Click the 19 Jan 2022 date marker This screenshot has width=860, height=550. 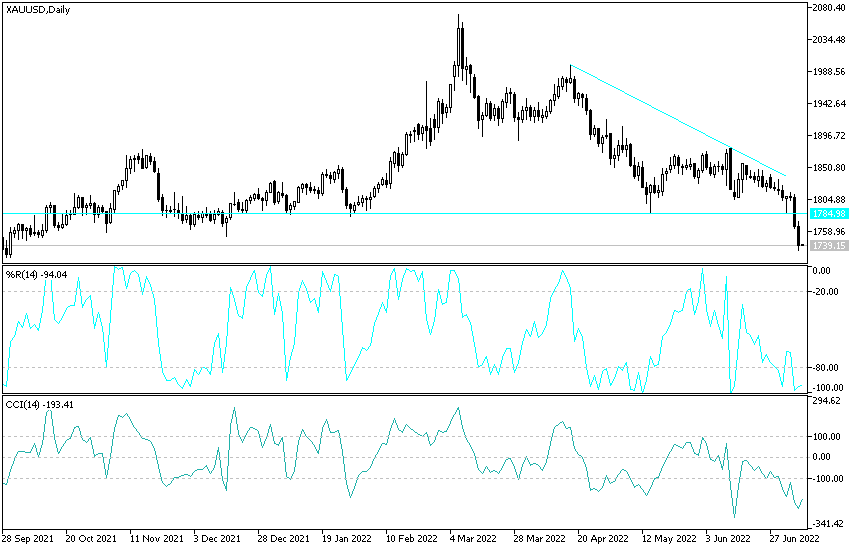point(347,538)
